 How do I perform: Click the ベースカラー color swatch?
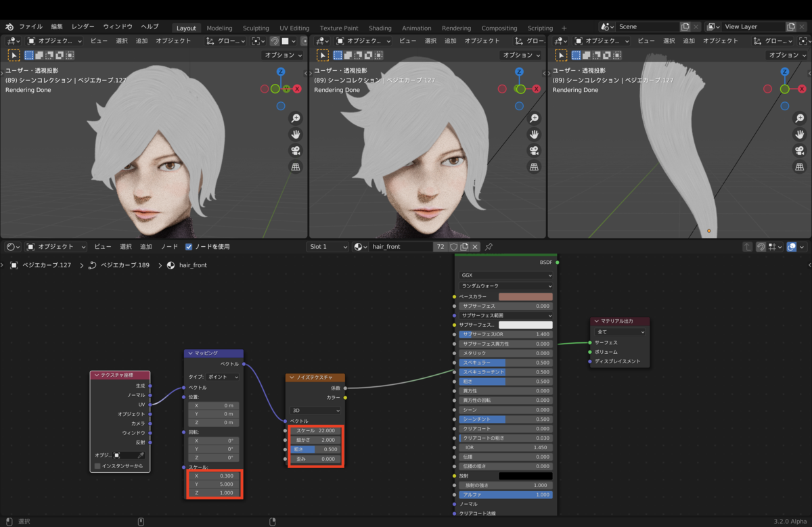pos(526,296)
